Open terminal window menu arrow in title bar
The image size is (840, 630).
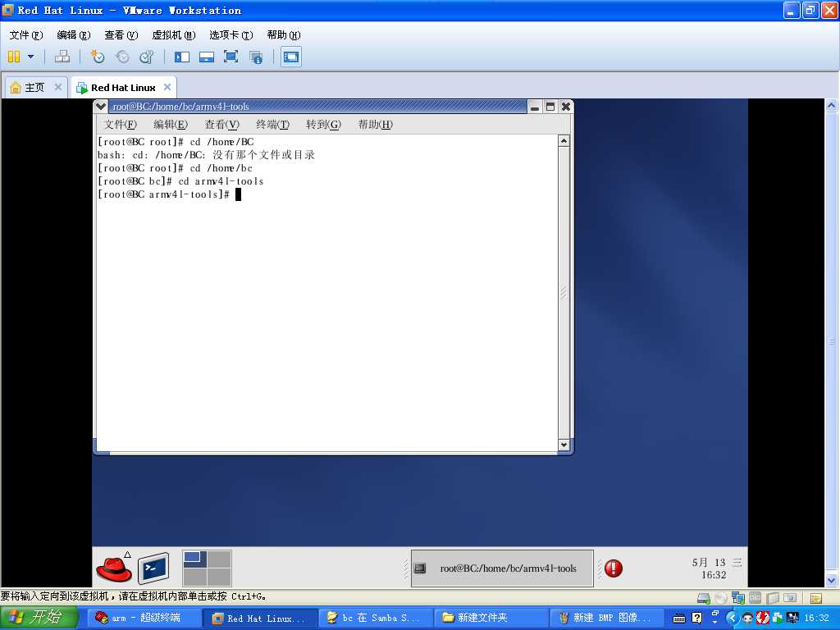point(101,106)
